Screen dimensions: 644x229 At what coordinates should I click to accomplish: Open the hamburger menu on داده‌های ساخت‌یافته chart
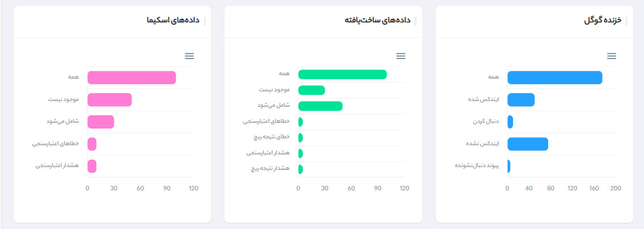click(x=400, y=56)
